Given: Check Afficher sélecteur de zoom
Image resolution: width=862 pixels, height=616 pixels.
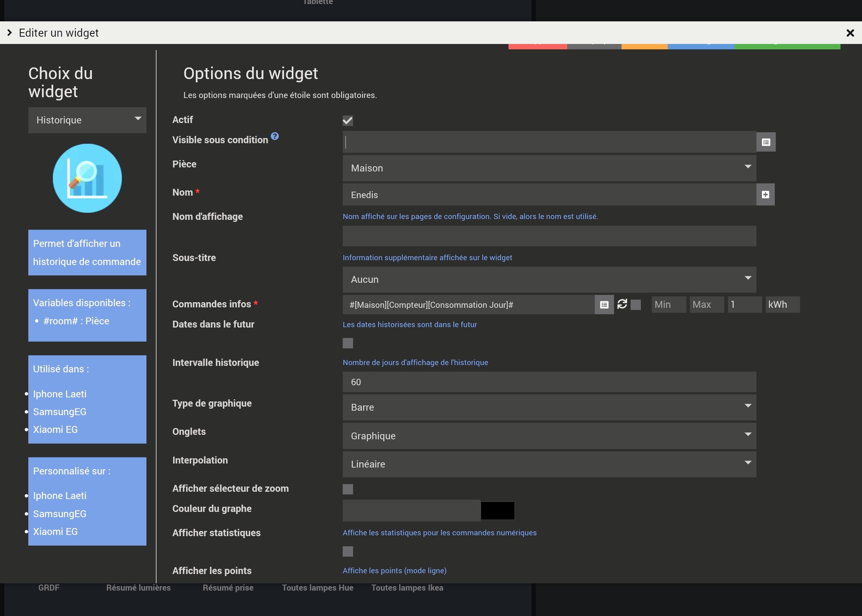Looking at the screenshot, I should tap(347, 489).
